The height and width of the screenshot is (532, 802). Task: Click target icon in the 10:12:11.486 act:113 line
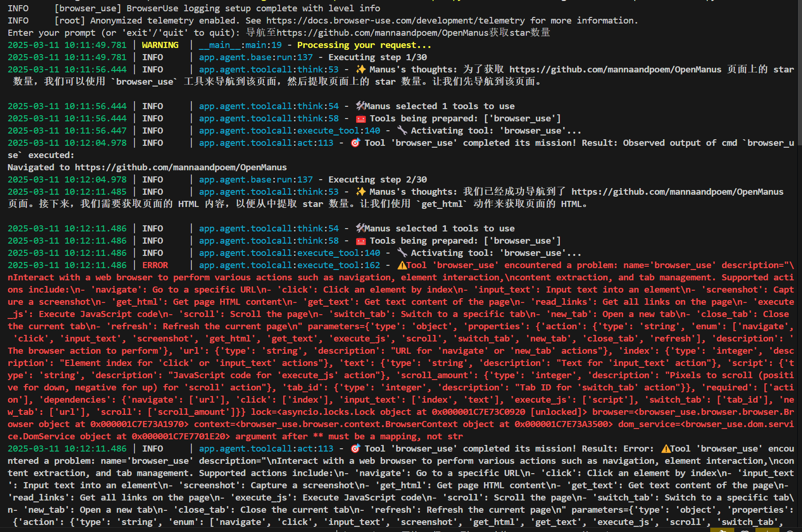[356, 449]
